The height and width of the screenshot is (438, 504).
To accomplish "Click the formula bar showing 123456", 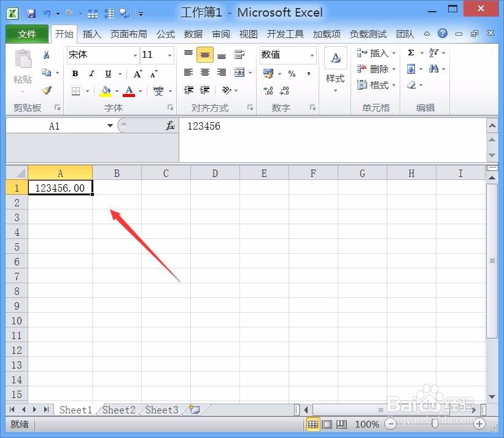I will [332, 140].
